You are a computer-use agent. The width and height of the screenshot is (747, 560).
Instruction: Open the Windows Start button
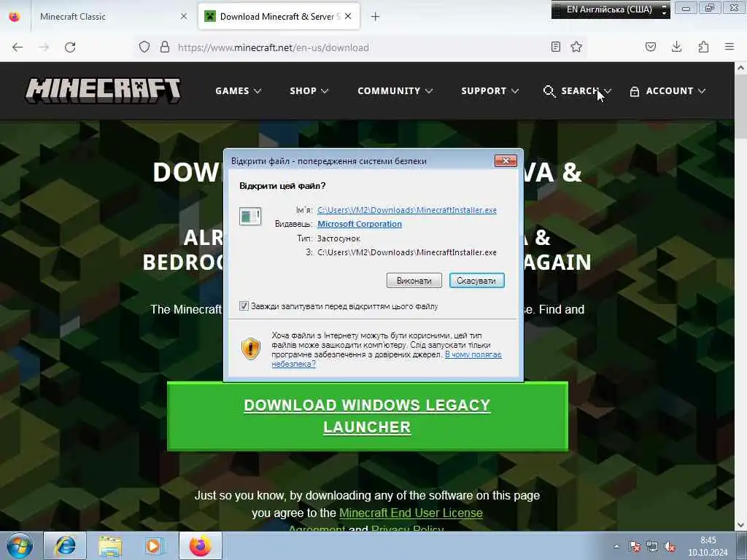[20, 545]
